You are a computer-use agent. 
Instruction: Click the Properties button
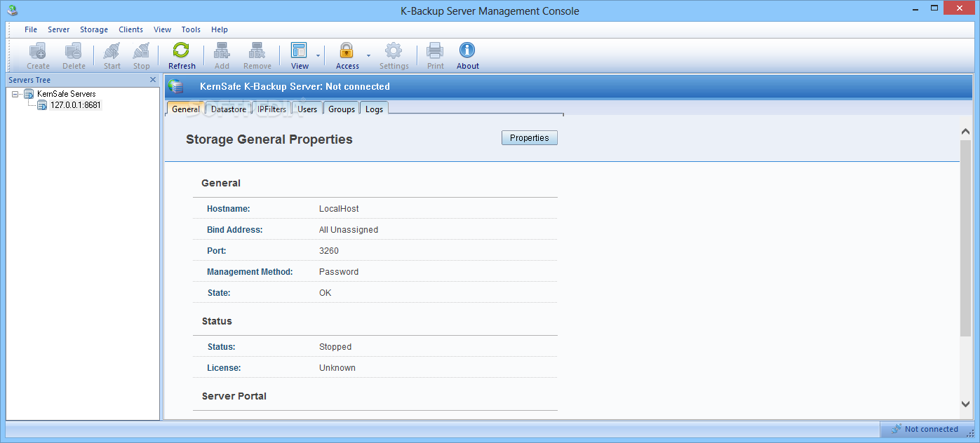pos(530,138)
